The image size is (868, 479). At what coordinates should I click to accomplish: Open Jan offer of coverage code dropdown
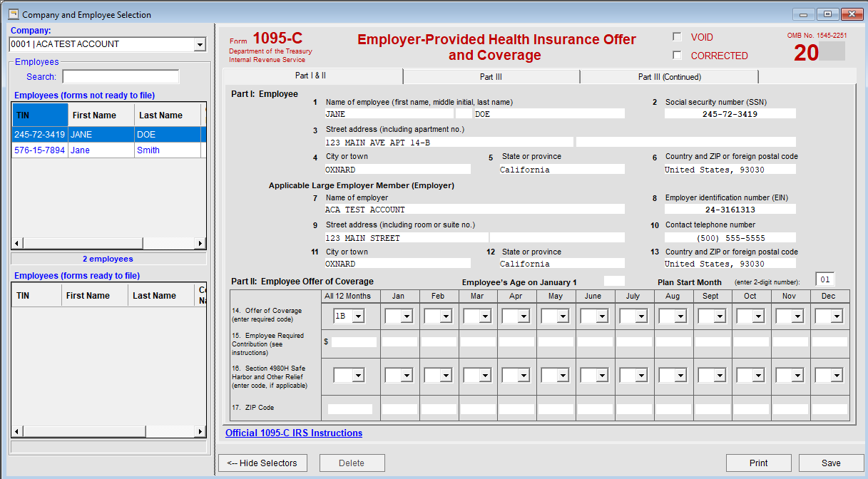(x=406, y=316)
